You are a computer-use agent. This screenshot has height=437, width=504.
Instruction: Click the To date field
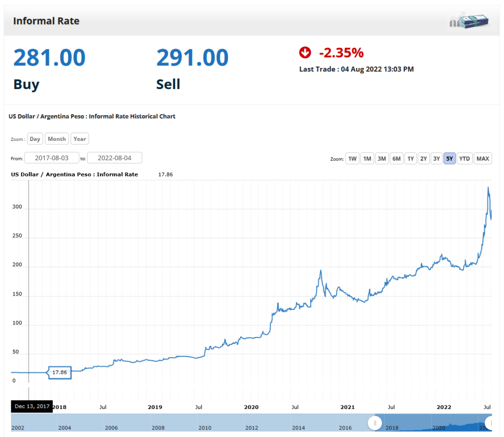[x=115, y=158]
